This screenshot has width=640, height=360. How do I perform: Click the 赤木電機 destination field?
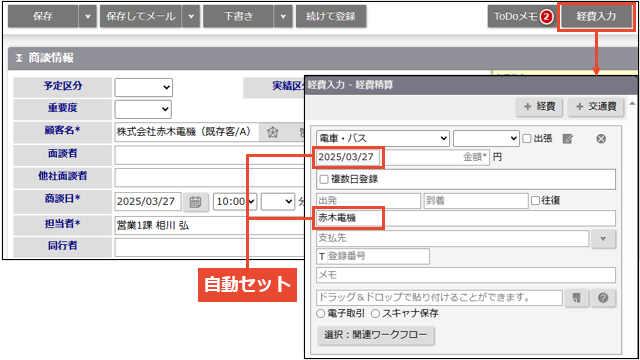tap(466, 218)
